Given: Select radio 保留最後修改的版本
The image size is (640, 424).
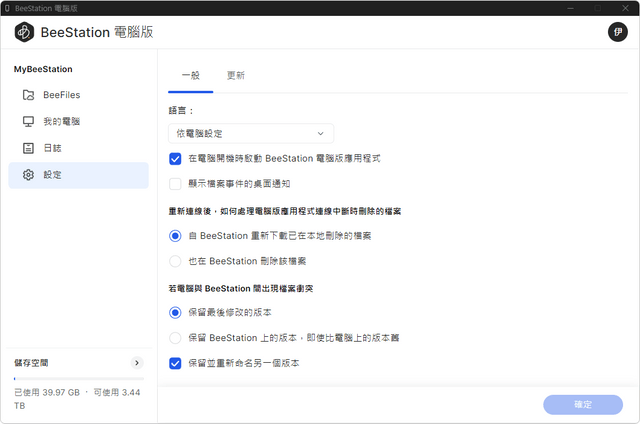Looking at the screenshot, I should point(175,313).
